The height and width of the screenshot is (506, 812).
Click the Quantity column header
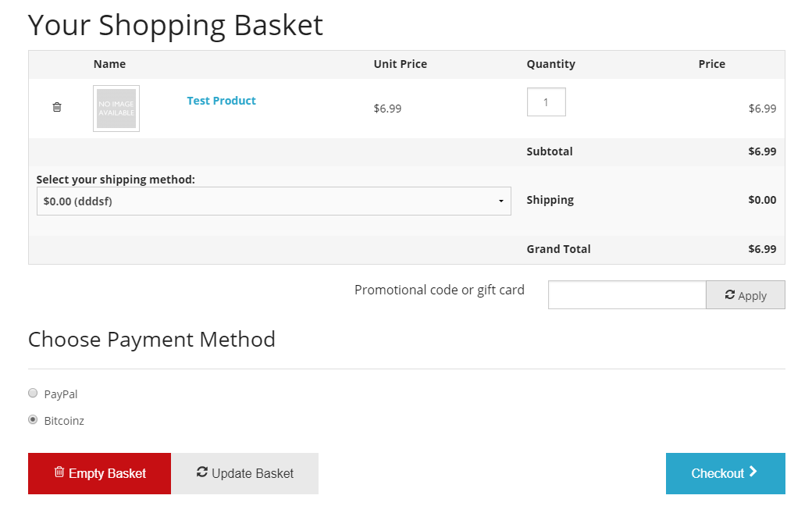pos(550,64)
